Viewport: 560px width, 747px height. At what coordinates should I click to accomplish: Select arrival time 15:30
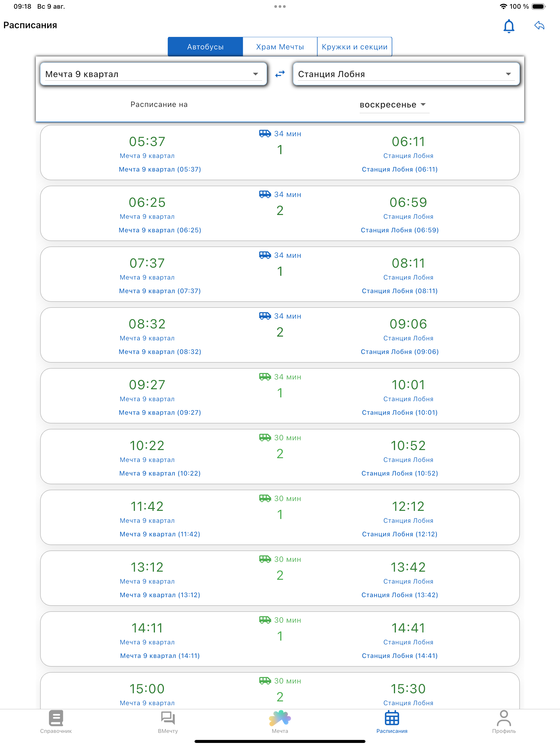[408, 689]
